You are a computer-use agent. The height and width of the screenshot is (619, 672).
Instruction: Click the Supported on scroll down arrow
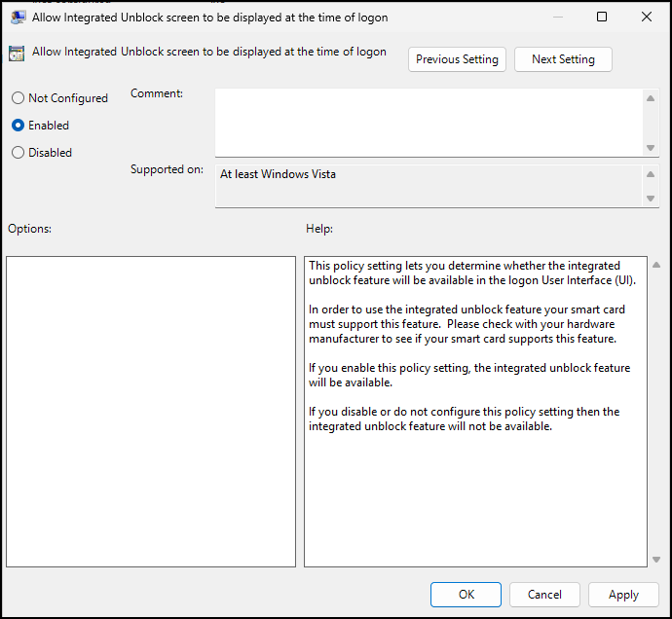652,199
